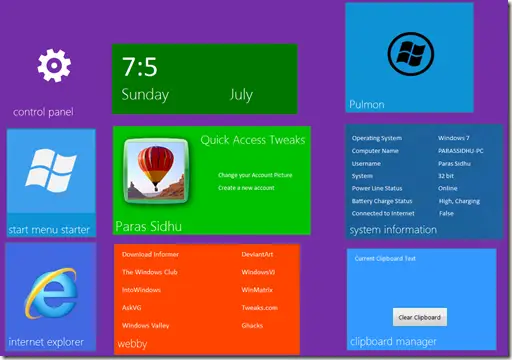
Task: Open the control panel gear icon
Action: (x=54, y=65)
